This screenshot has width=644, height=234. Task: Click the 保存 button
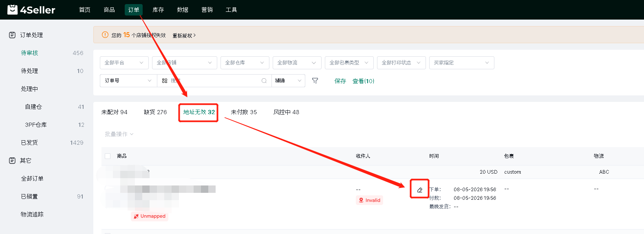coord(340,81)
